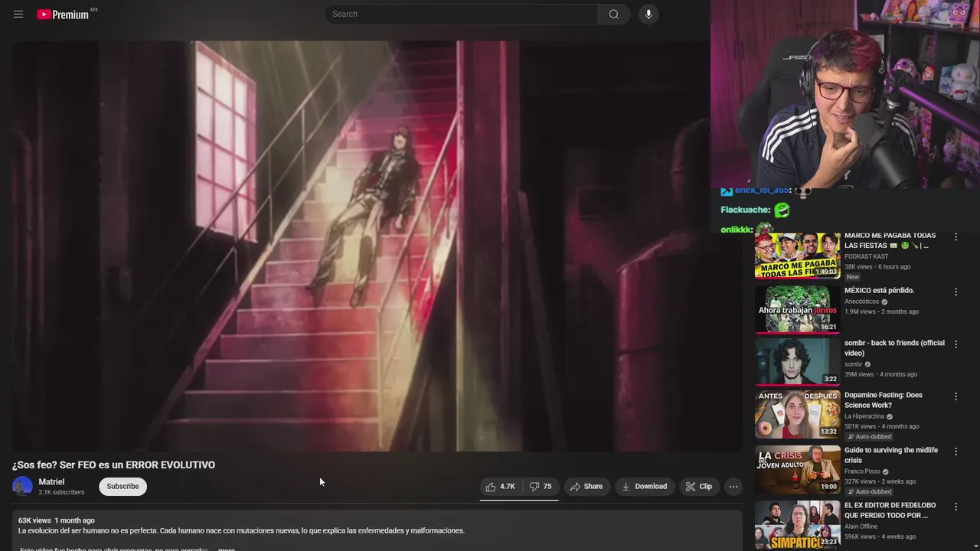Click 'MÉXICO está pérdido.' title

(x=879, y=291)
